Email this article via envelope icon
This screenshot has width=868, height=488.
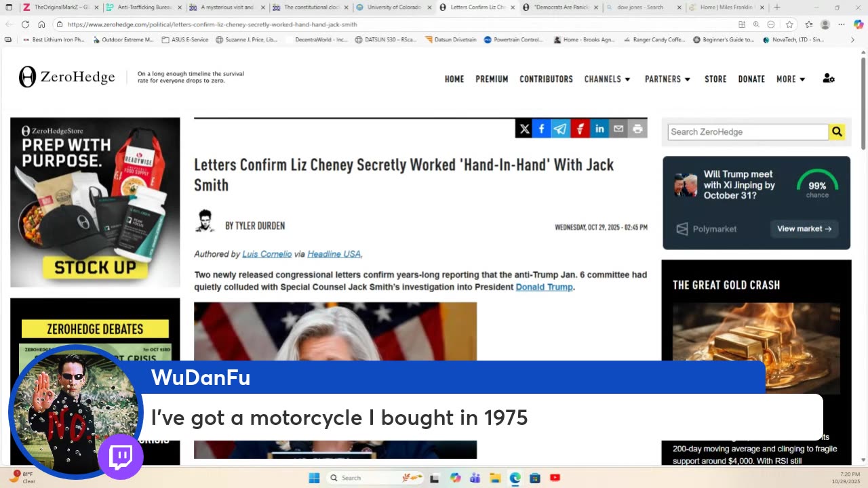pos(618,129)
